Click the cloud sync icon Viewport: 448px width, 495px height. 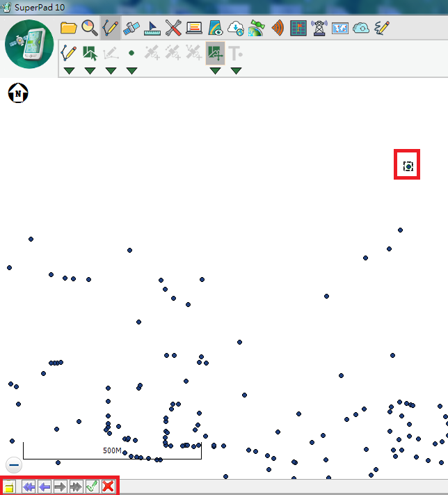point(361,28)
